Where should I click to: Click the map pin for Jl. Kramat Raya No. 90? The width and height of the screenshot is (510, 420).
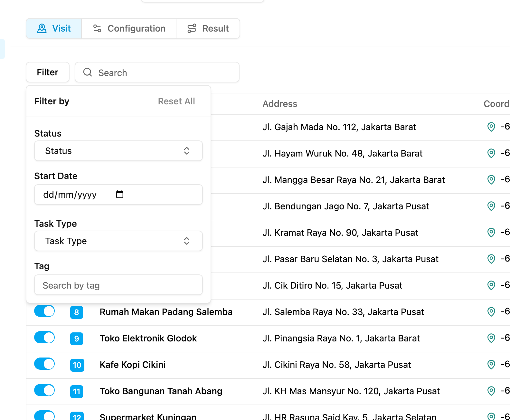[491, 233]
